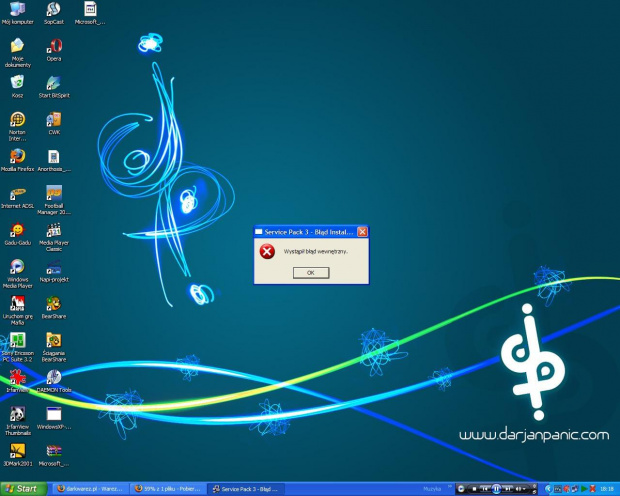Launch Media Player Classic shortcut

(x=54, y=237)
